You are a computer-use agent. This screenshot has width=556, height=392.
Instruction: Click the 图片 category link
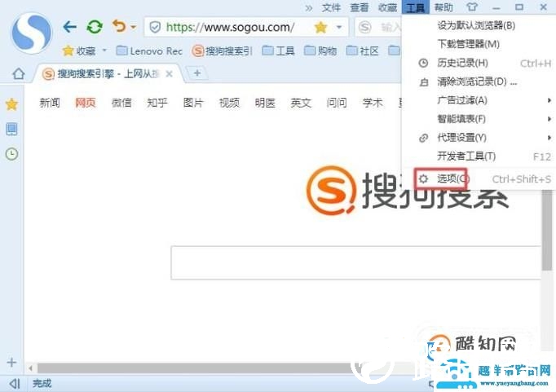click(x=193, y=103)
